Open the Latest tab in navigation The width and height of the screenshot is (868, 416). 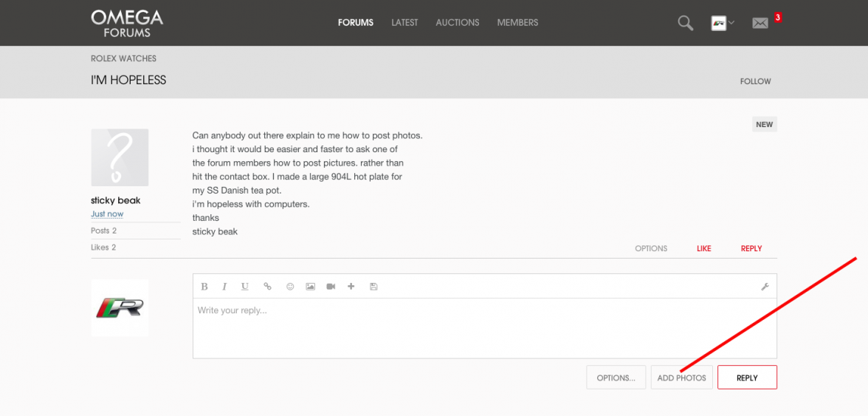(x=404, y=23)
